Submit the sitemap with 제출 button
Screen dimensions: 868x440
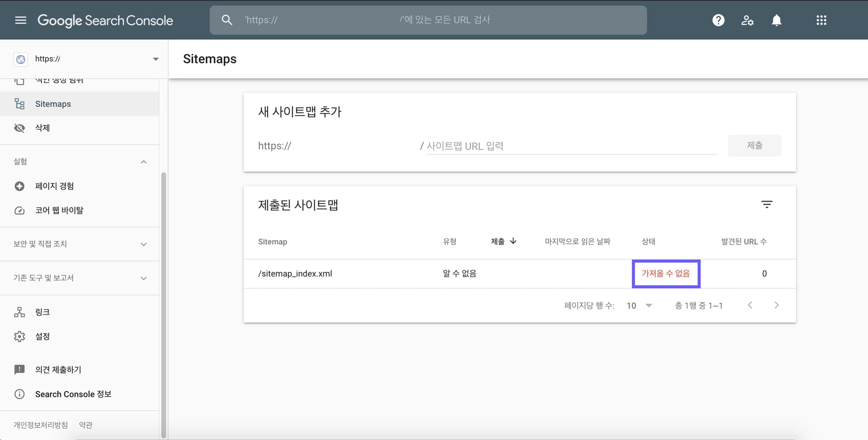point(755,145)
